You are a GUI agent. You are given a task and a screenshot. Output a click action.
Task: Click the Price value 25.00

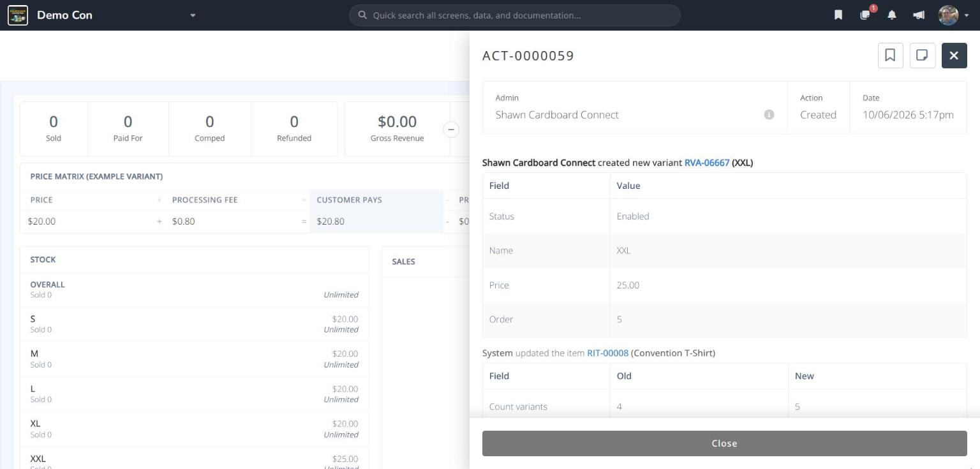[x=628, y=285]
